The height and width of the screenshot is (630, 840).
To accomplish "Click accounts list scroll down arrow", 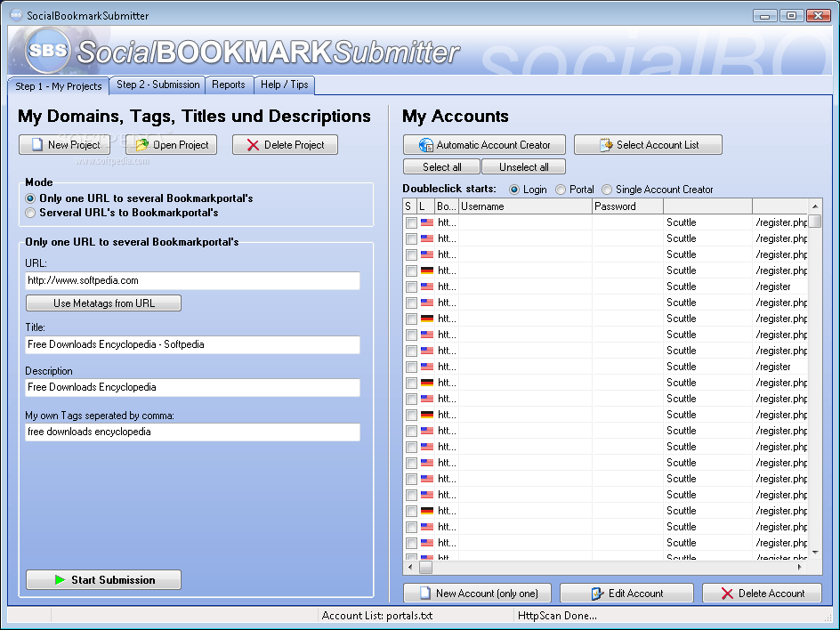I will pyautogui.click(x=815, y=553).
